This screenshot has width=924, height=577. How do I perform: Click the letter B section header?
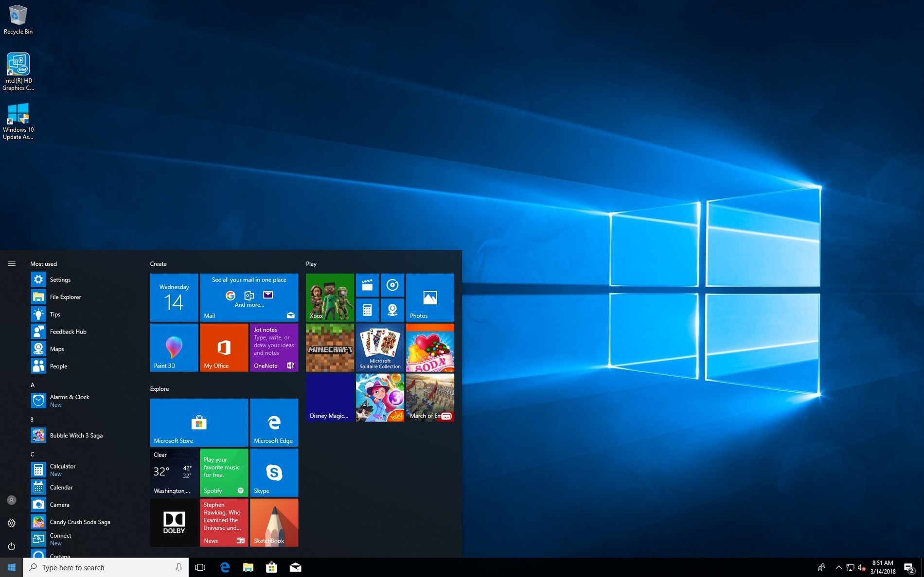[x=32, y=419]
